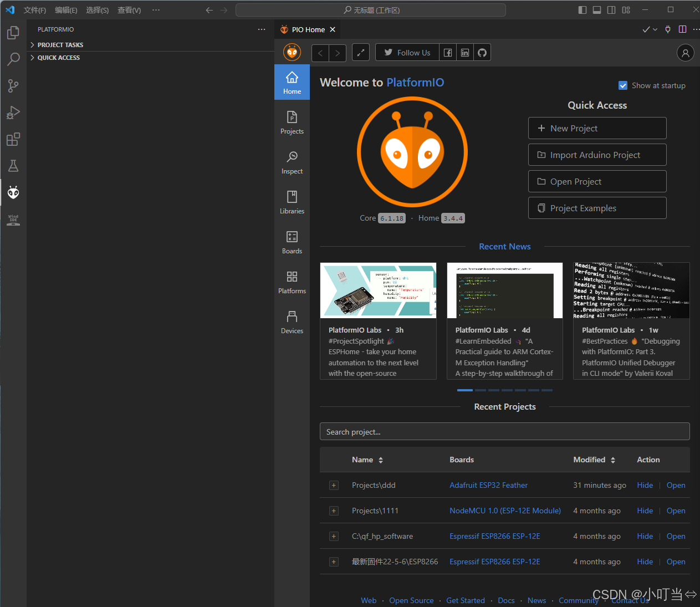Open Libraries in PIO sidebar

pyautogui.click(x=292, y=202)
